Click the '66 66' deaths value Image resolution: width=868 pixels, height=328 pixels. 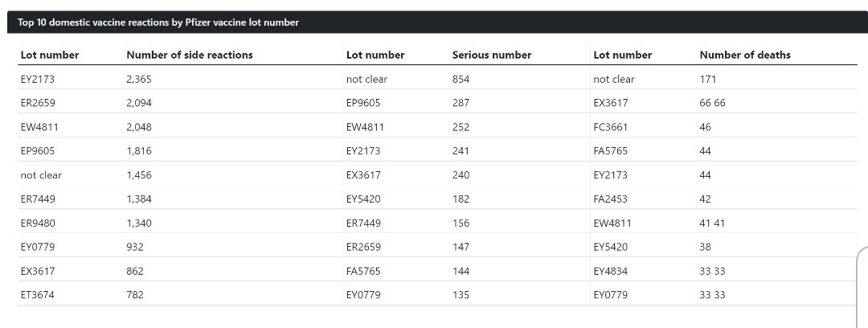(712, 103)
